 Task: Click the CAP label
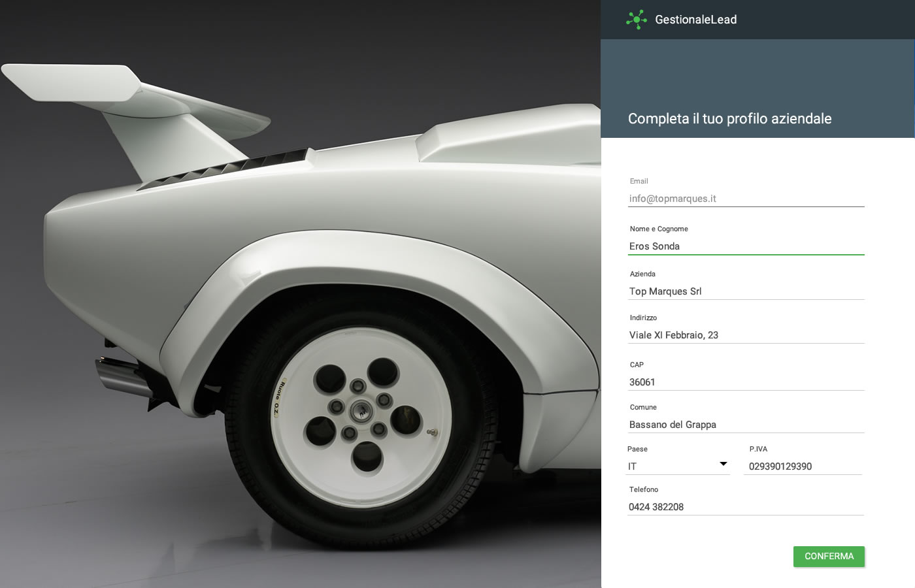click(637, 365)
